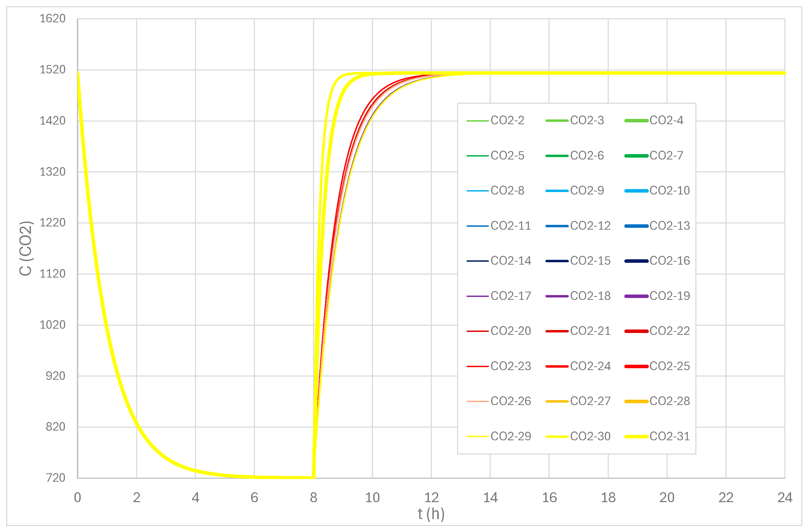This screenshot has width=808, height=532.
Task: Click the red CO2-25 legend line swatch
Action: 636,367
